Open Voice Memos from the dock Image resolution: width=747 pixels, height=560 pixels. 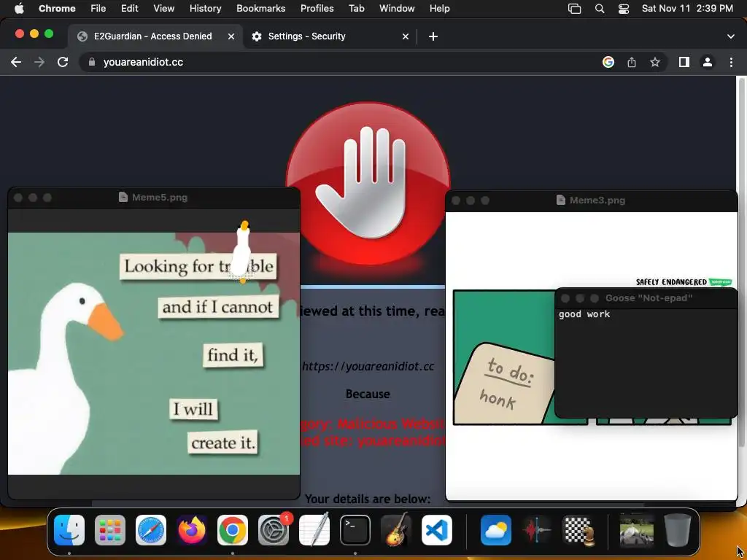click(x=537, y=530)
